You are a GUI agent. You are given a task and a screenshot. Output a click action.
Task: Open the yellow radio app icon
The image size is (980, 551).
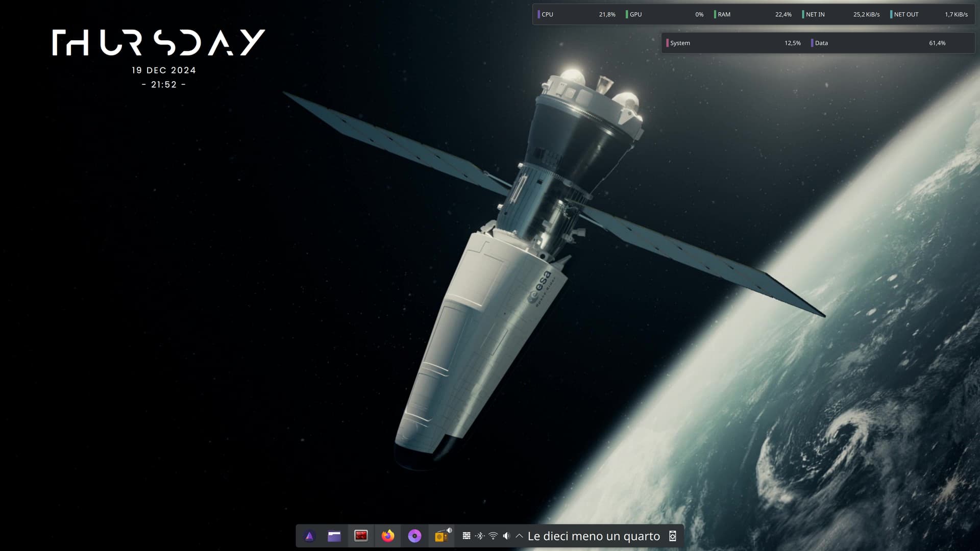click(x=442, y=536)
